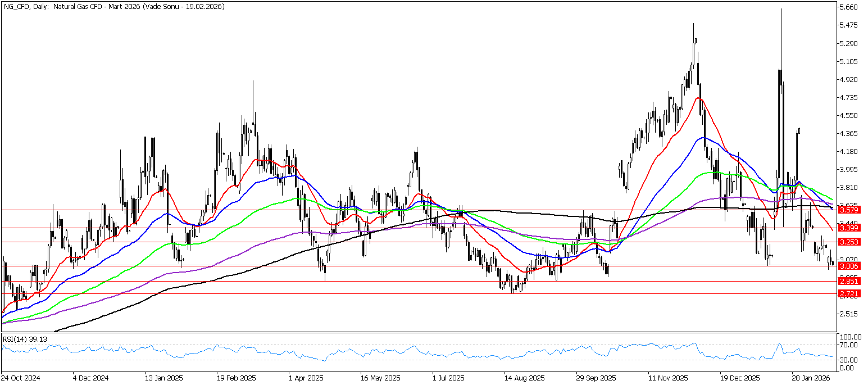
Task: Click the 16 May 2025 date label
Action: point(380,378)
